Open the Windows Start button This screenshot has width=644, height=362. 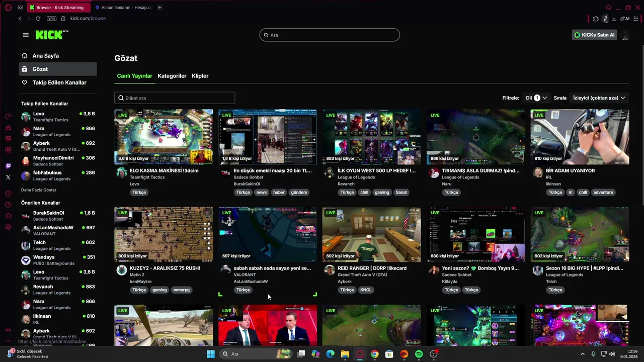coord(211,354)
